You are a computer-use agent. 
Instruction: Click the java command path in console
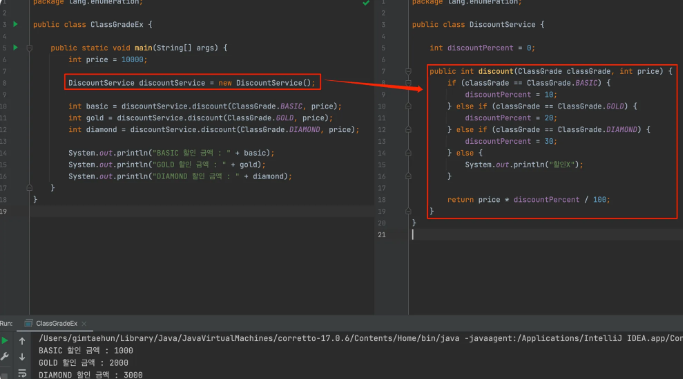click(x=361, y=338)
